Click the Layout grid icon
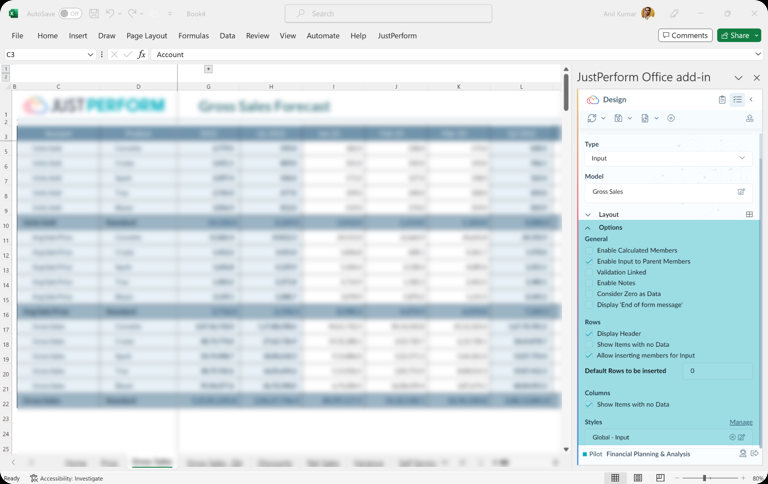Image resolution: width=768 pixels, height=484 pixels. click(749, 215)
